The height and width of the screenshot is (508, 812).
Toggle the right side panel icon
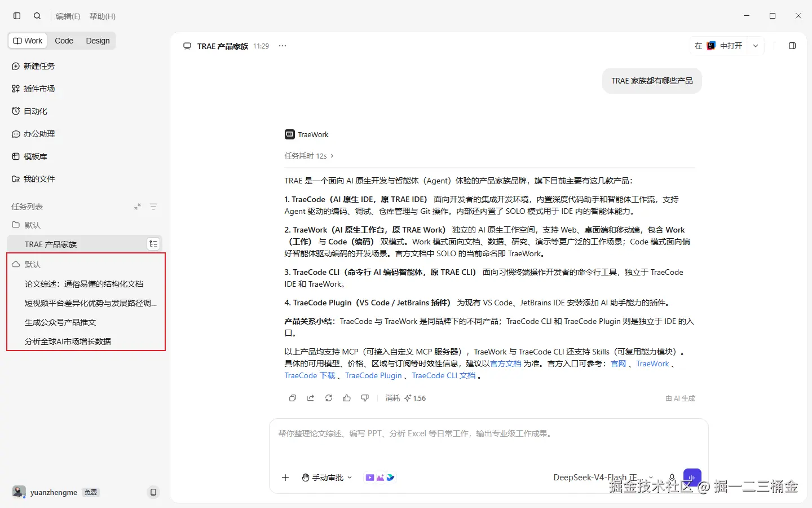click(792, 46)
